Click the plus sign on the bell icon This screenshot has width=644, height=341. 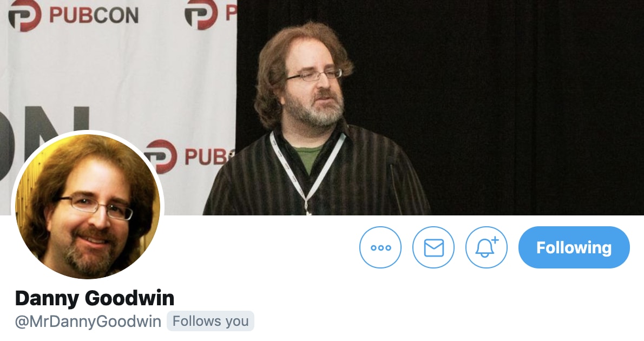[495, 240]
